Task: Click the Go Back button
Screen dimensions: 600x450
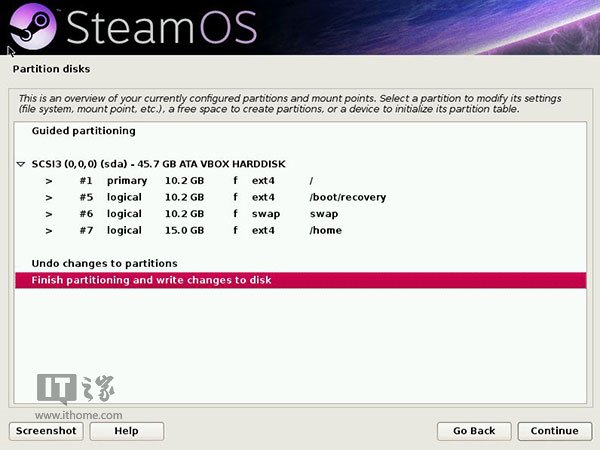Action: coord(474,431)
